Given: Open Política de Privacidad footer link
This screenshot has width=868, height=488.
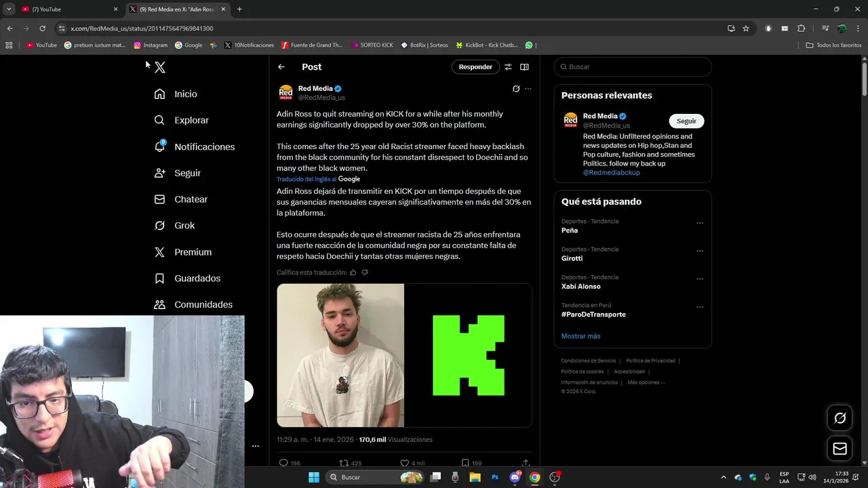Looking at the screenshot, I should (650, 361).
